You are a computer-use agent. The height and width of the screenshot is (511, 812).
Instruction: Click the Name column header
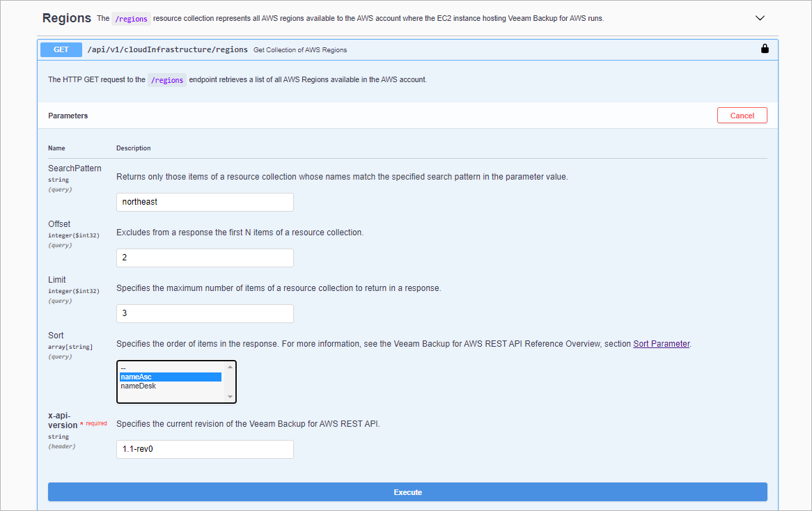(56, 148)
